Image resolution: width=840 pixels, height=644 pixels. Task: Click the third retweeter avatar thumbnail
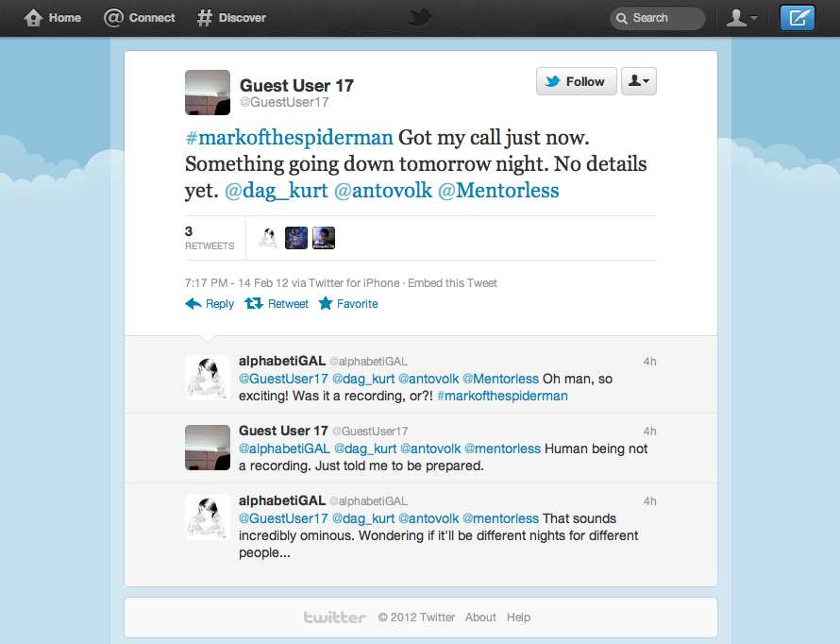point(324,238)
